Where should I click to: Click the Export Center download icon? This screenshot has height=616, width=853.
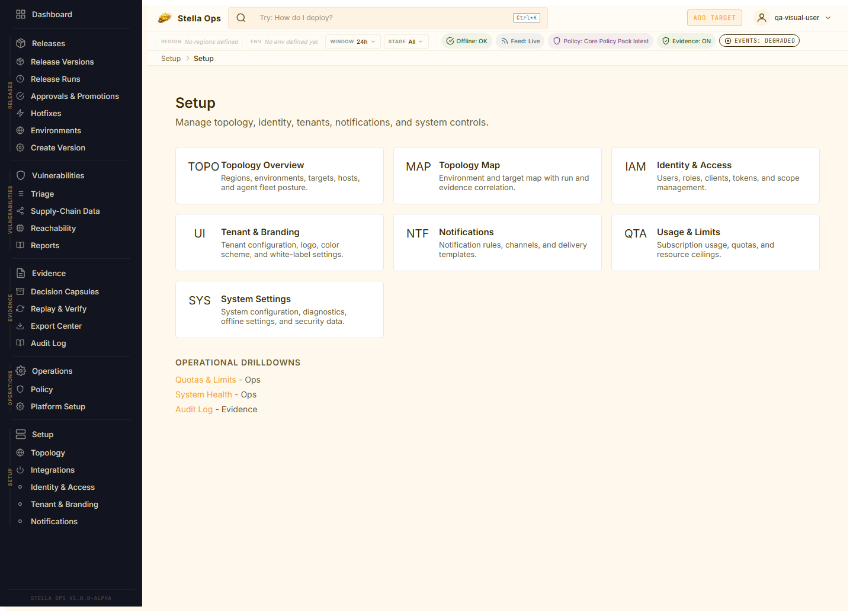pyautogui.click(x=20, y=326)
